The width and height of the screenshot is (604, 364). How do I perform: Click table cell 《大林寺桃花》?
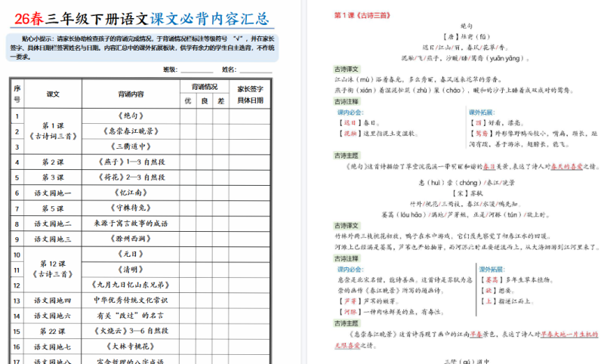(131, 347)
